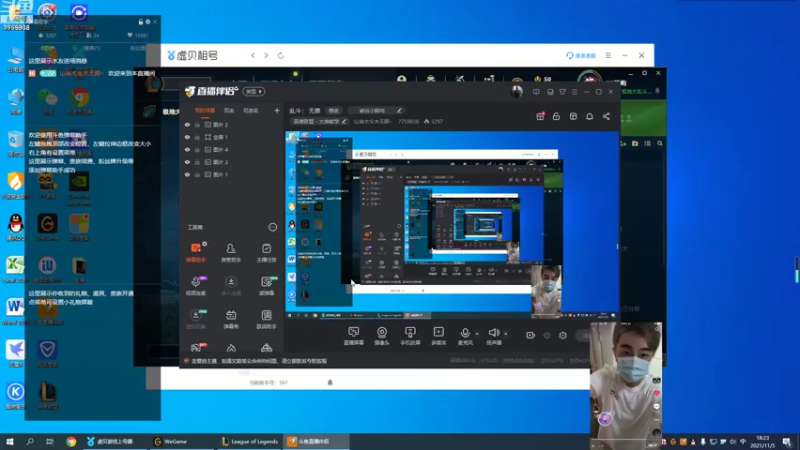Expand the toolbox more-options circle button
Screen dimensions: 800x450
[x=272, y=227]
